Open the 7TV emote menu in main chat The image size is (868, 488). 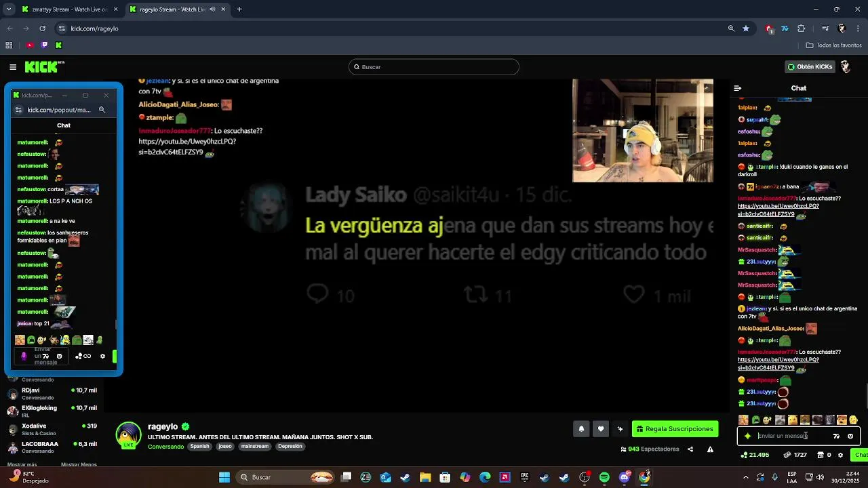pyautogui.click(x=836, y=436)
